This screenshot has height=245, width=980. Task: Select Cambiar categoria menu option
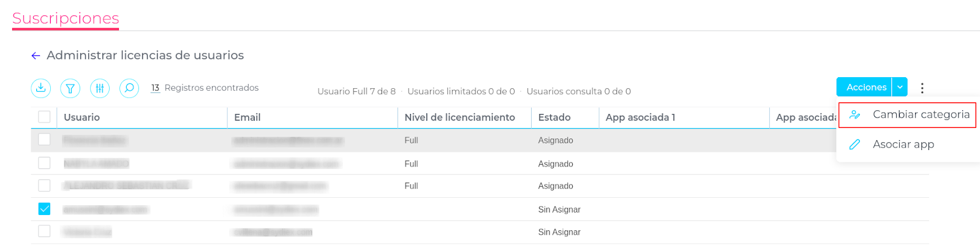[921, 115]
